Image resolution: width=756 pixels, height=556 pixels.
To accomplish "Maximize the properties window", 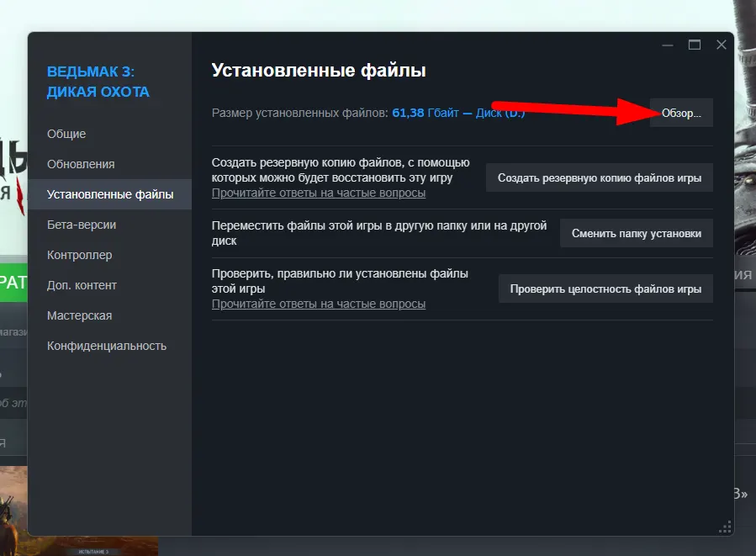I will coord(695,45).
